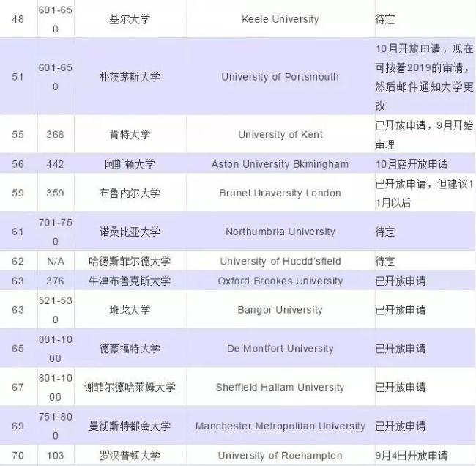Select 肯特大学 cell
Viewport: 476px width, 466px height.
coord(130,134)
